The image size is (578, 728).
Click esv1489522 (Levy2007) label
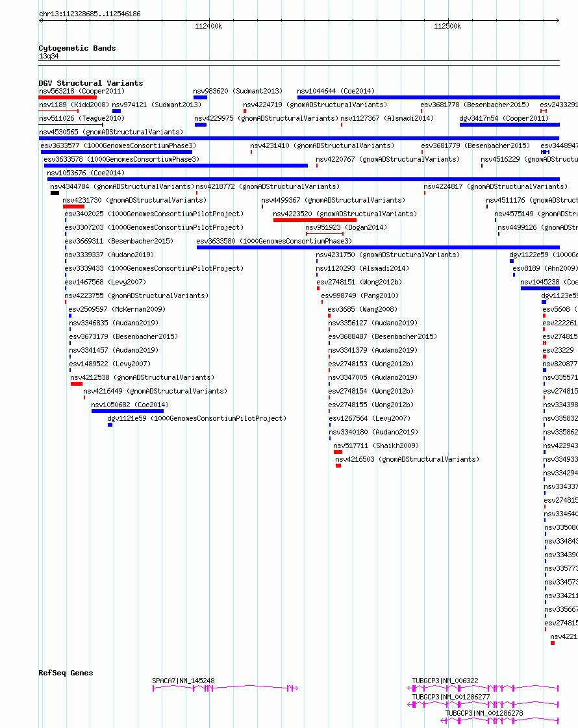click(110, 364)
